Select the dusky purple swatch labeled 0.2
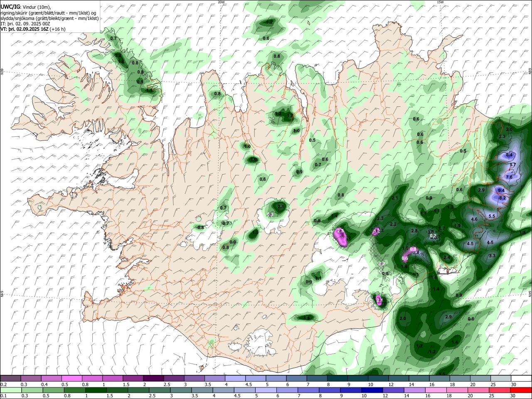This screenshot has width=532, height=399. pos(10,378)
